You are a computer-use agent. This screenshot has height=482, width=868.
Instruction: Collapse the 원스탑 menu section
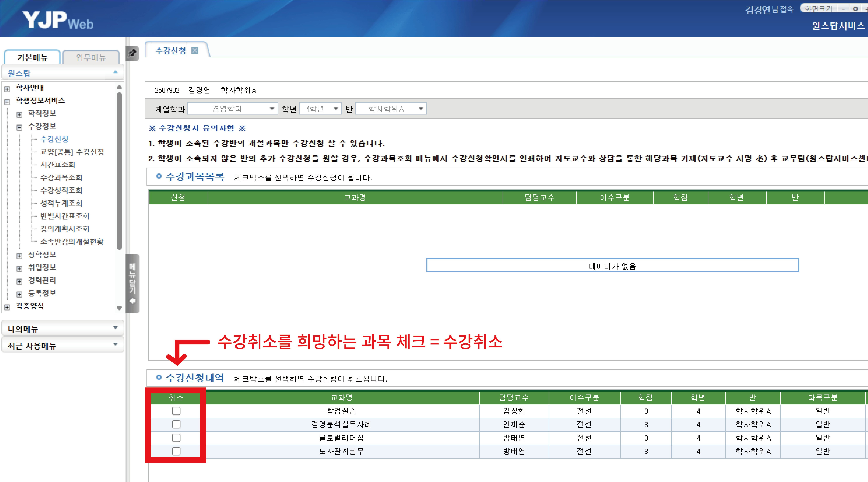[x=63, y=72]
